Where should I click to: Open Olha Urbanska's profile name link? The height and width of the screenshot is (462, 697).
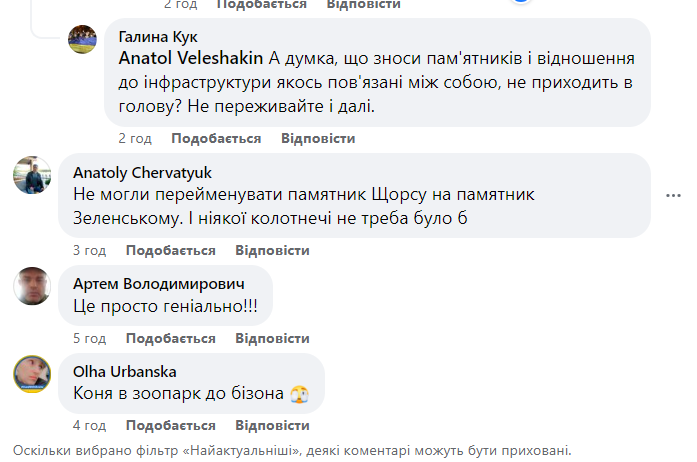[x=125, y=372]
